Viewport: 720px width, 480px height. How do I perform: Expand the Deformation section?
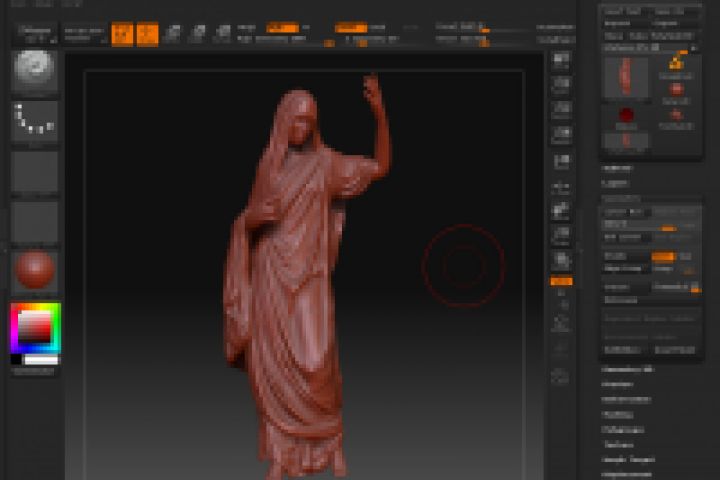(626, 400)
